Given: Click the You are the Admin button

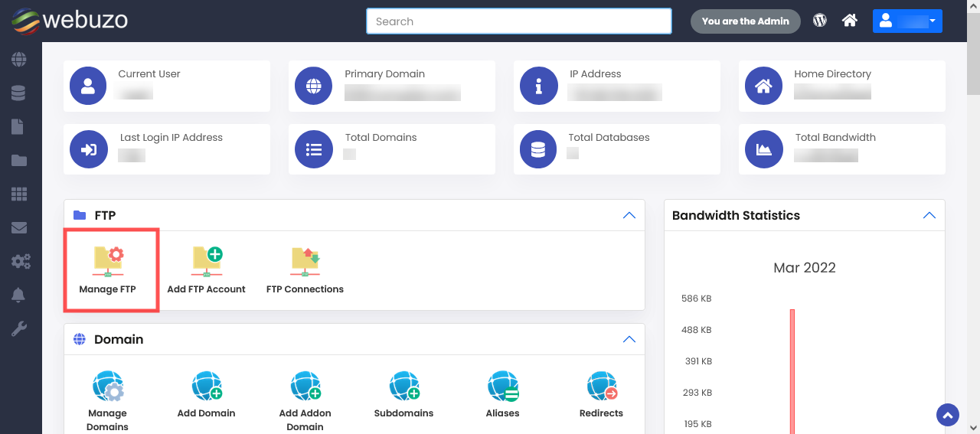Looking at the screenshot, I should pos(745,21).
